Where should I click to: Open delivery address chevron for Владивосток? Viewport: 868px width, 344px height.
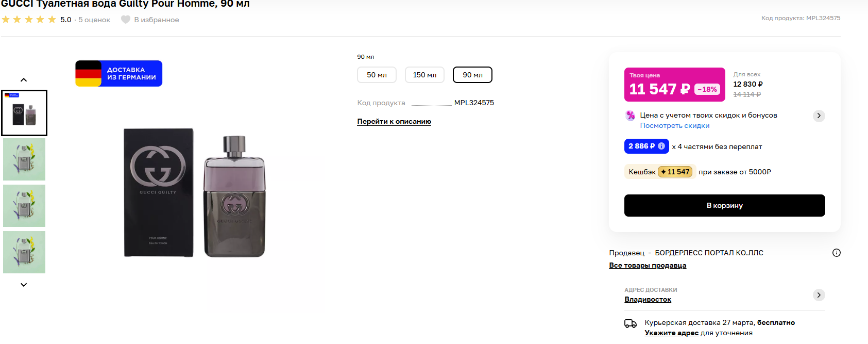coord(819,295)
